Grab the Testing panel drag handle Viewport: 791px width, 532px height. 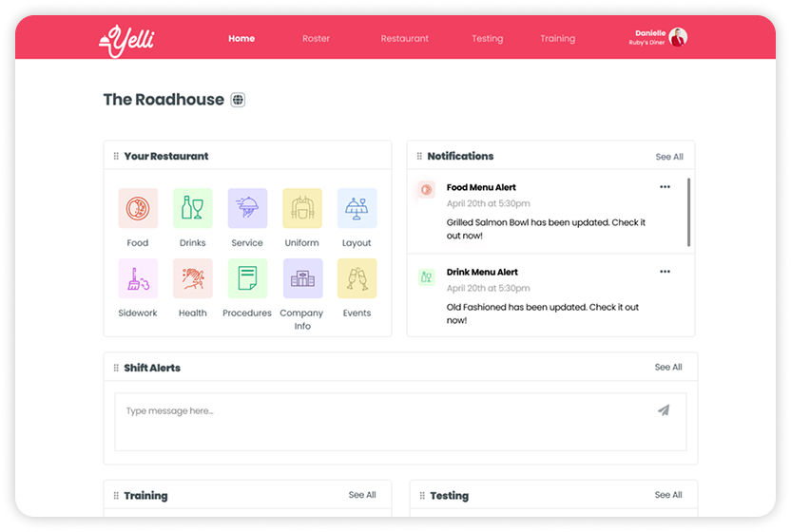tap(422, 495)
